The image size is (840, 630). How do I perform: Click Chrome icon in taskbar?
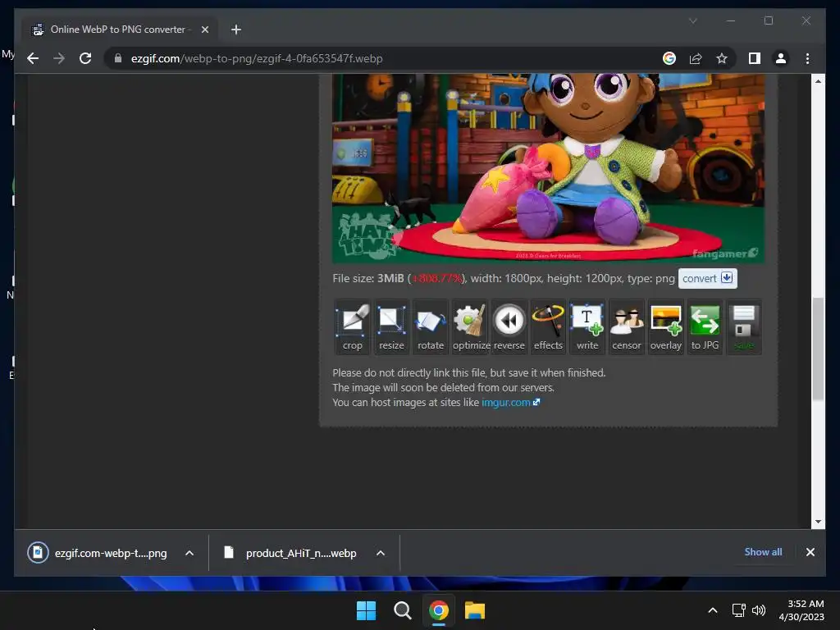pos(438,610)
